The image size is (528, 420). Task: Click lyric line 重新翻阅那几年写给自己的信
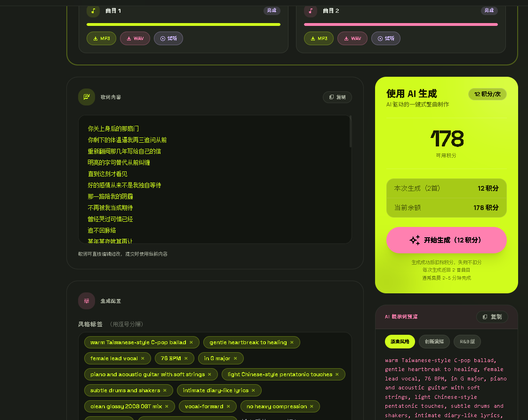coord(124,151)
